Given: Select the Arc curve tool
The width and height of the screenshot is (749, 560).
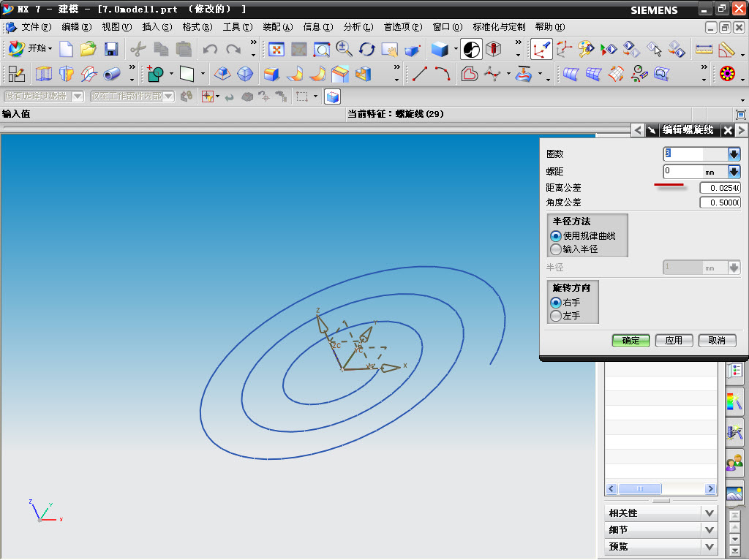Looking at the screenshot, I should click(443, 74).
